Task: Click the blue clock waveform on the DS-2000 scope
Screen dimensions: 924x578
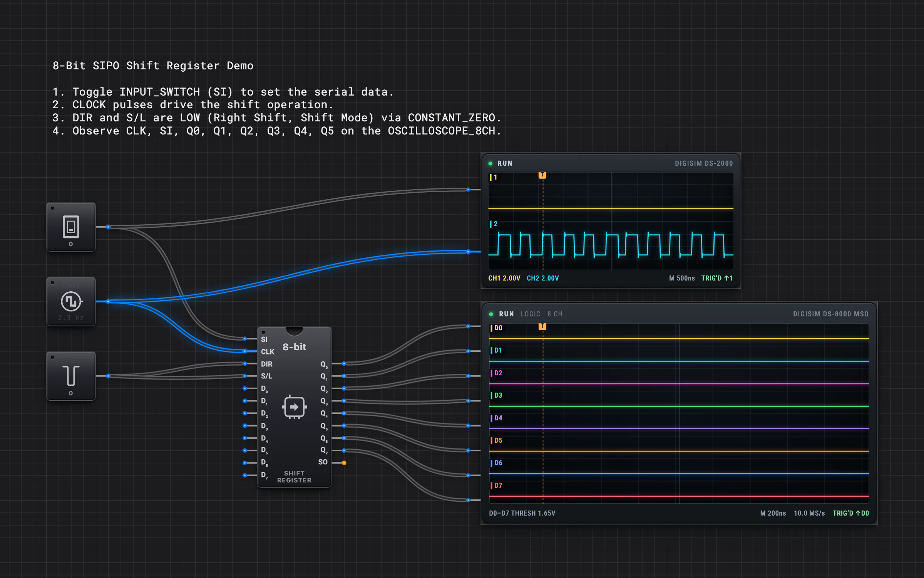Action: click(x=611, y=245)
